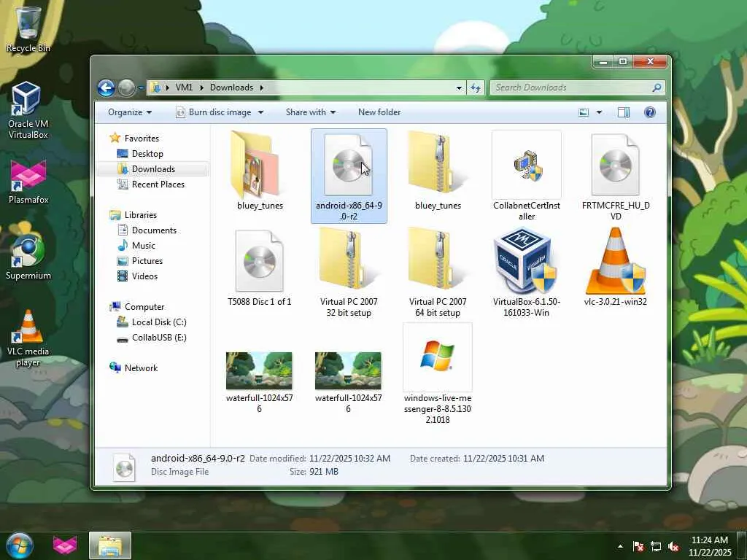
Task: Open the Recycle Bin desktop icon
Action: pyautogui.click(x=28, y=28)
